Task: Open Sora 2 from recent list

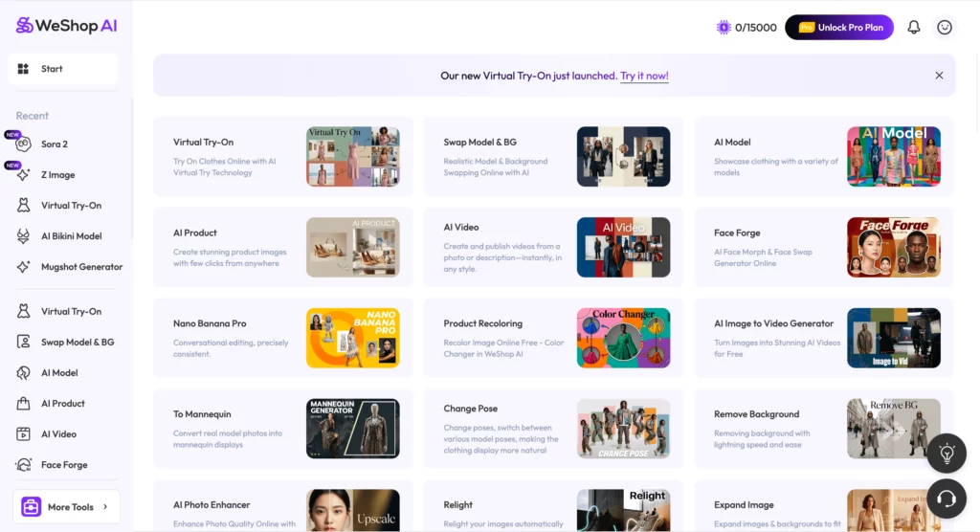Action: click(55, 144)
